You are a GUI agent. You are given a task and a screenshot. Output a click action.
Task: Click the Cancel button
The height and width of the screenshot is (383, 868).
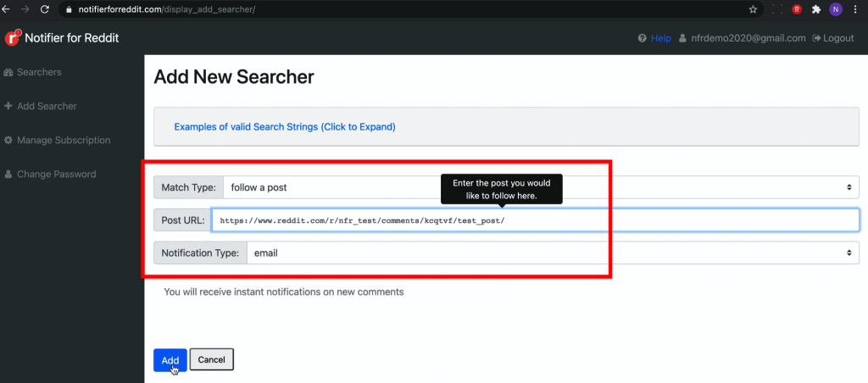[x=211, y=359]
